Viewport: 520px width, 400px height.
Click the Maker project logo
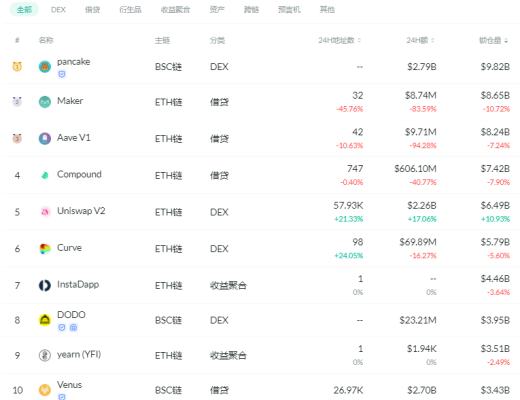[45, 102]
